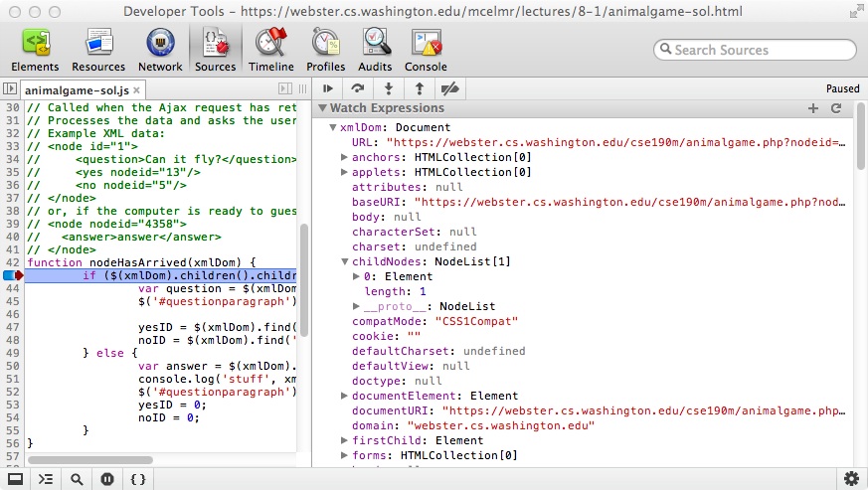Image resolution: width=868 pixels, height=490 pixels.
Task: Collapse the childNodes NodeList
Action: pyautogui.click(x=344, y=261)
